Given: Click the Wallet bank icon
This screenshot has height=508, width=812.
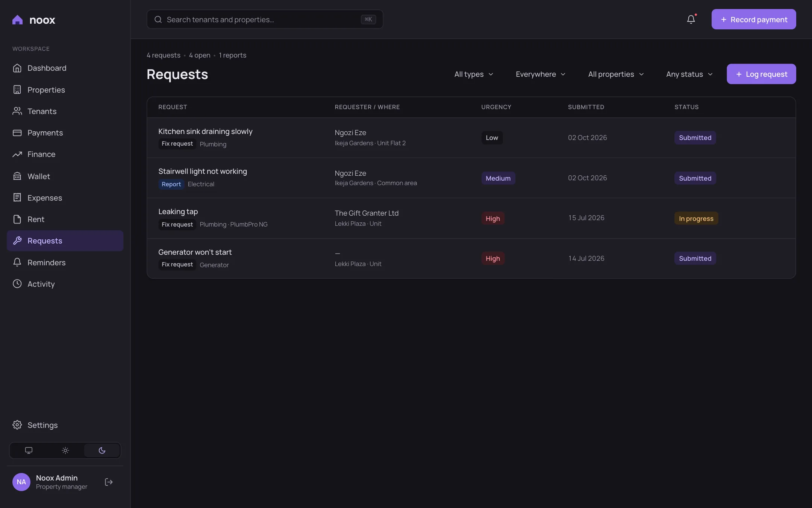Looking at the screenshot, I should coord(17,176).
